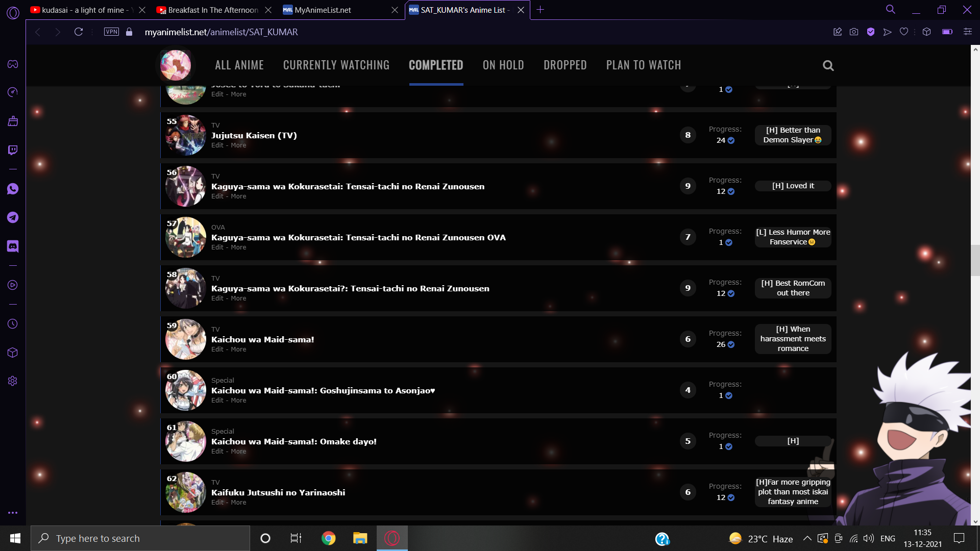Open Chrome from the Windows taskbar
Viewport: 980px width, 551px height.
[x=328, y=538]
